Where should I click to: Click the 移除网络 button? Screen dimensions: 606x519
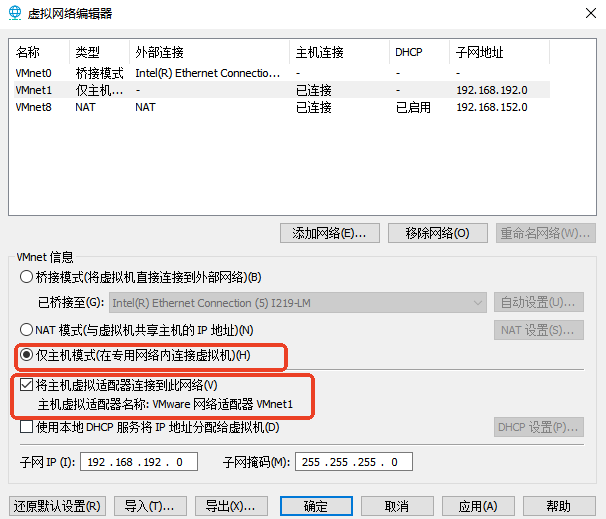tap(437, 233)
